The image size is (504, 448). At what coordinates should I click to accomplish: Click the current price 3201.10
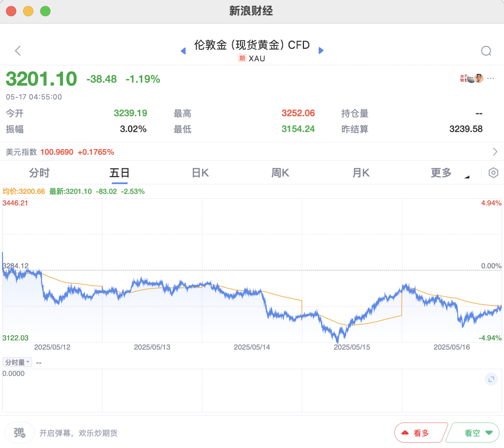42,79
